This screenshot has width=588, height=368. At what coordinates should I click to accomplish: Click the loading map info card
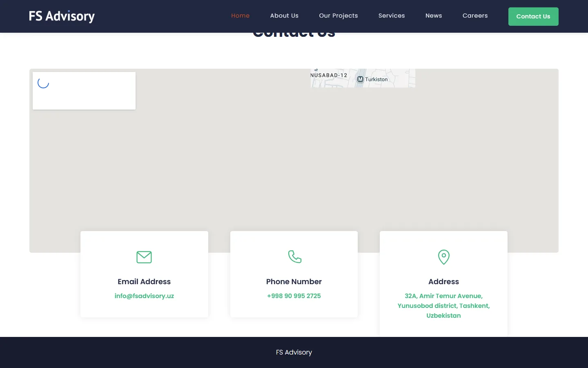point(84,91)
